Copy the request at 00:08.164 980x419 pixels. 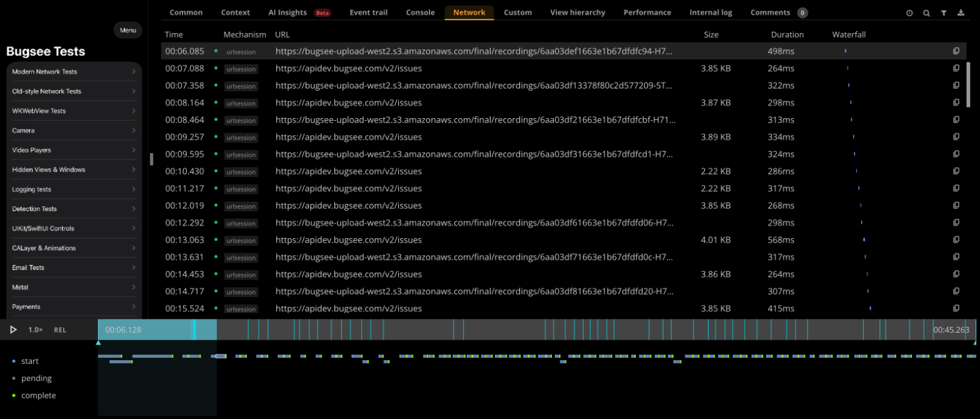(956, 103)
